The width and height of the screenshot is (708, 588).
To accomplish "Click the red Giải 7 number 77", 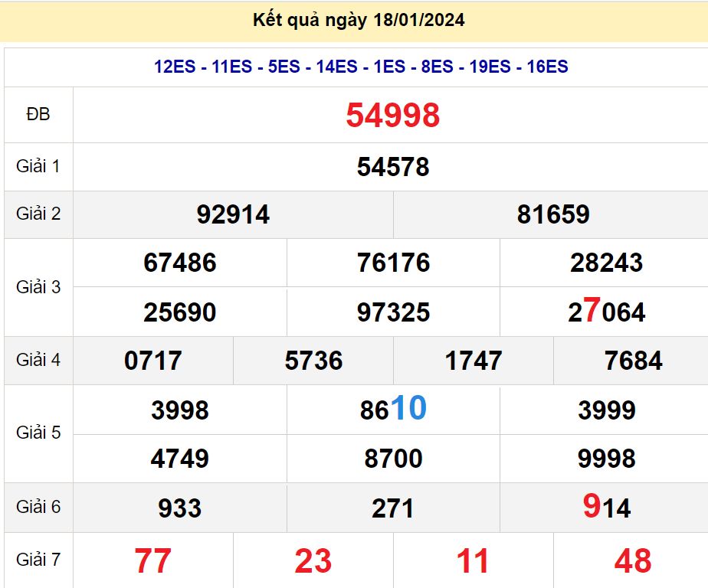I will point(153,561).
